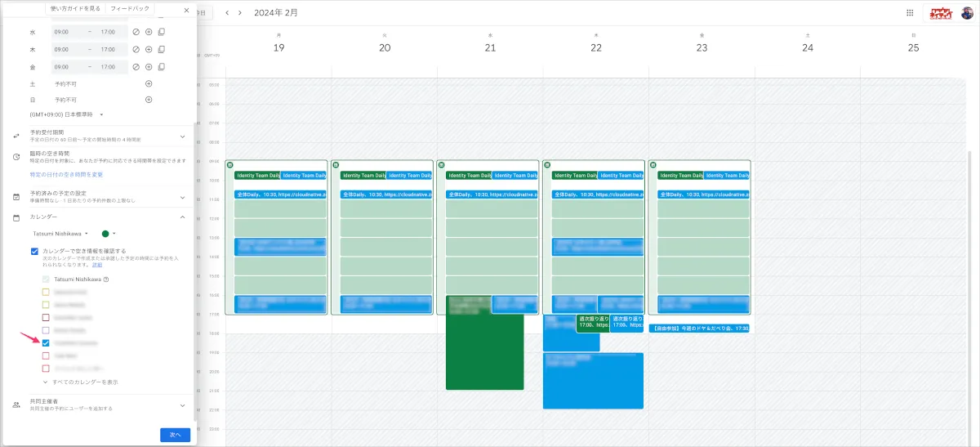Open the 詳細 link under availability check

coord(96,266)
